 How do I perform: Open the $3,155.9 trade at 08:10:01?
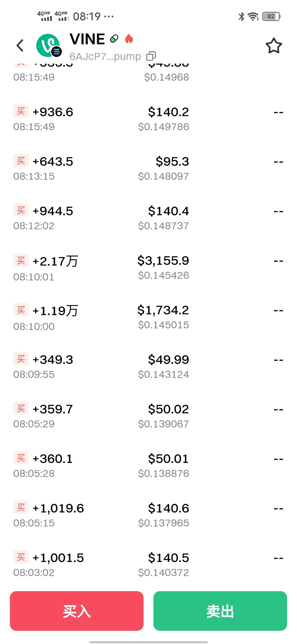pyautogui.click(x=148, y=268)
